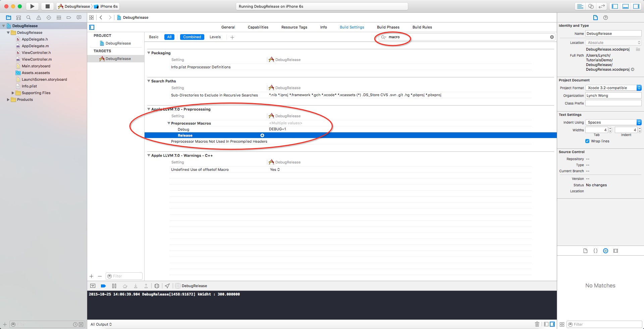Screen dimensions: 644x329
Task: Click the Simulate Location arrow icon
Action: (167, 286)
